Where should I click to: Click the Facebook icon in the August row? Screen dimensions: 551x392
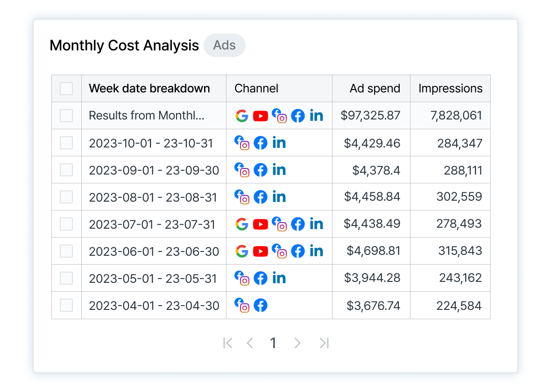pyautogui.click(x=261, y=197)
